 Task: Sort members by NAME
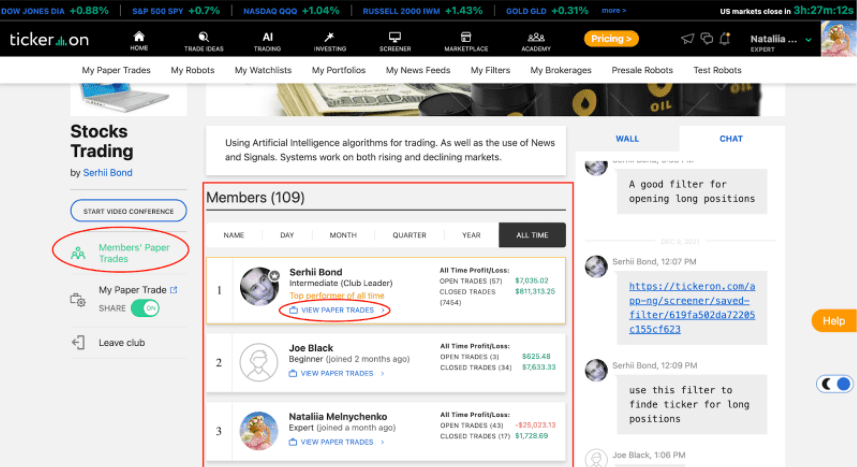click(233, 235)
